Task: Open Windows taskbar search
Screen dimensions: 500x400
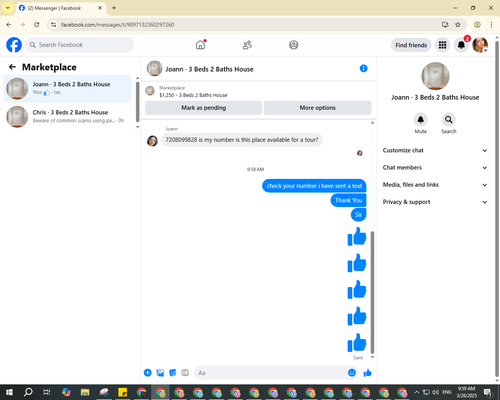Action: click(28, 392)
